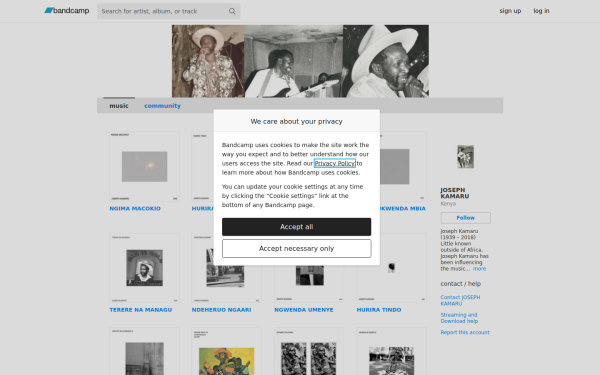The width and height of the screenshot is (600, 375).
Task: Open the TERERE NA MANAGU title link
Action: [x=141, y=310]
